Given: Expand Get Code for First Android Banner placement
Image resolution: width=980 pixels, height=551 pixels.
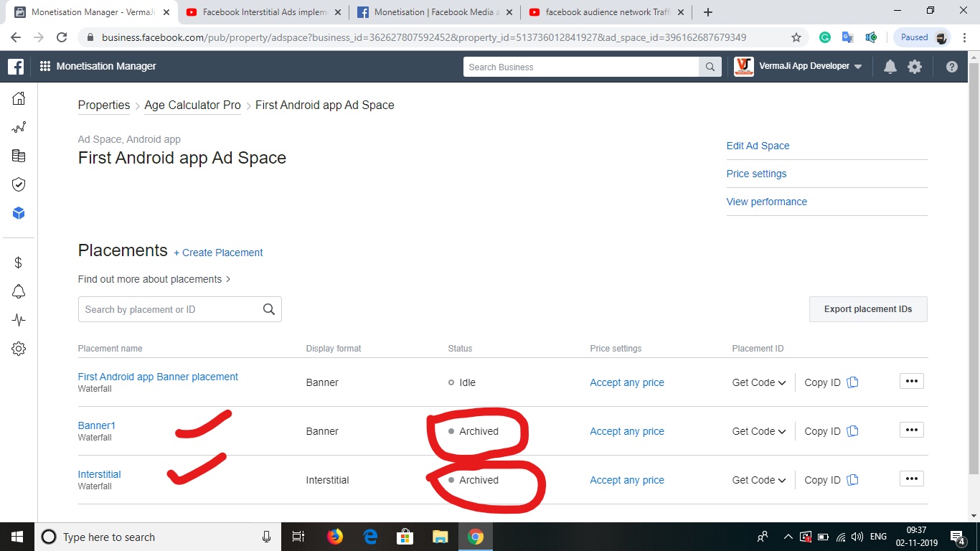Looking at the screenshot, I should [x=759, y=382].
